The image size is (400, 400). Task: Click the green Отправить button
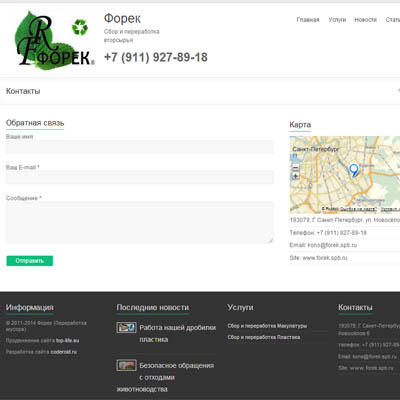(x=30, y=261)
